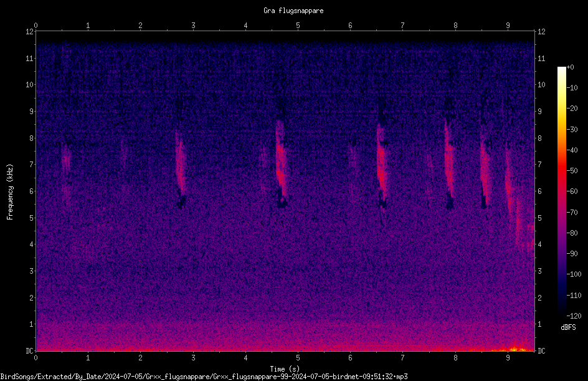Viewport: 588px width, 381px height.
Task: Click the '1' tick on the bottom time axis
Action: pyautogui.click(x=88, y=358)
